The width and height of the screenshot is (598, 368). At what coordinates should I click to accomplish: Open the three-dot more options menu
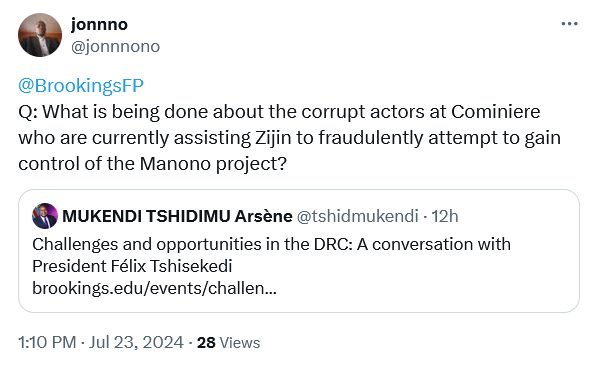pyautogui.click(x=569, y=24)
